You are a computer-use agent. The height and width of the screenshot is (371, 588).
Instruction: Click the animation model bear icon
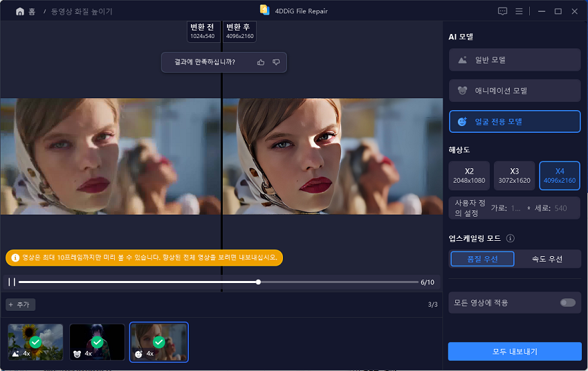click(x=462, y=91)
